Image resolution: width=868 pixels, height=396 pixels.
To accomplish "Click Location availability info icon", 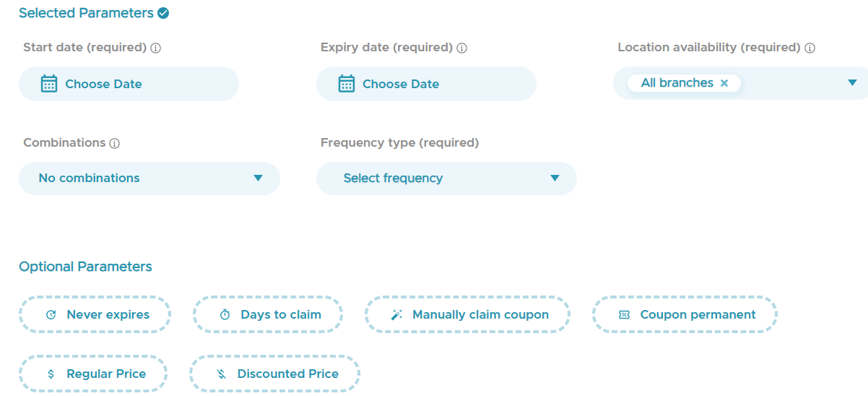I will pyautogui.click(x=810, y=48).
